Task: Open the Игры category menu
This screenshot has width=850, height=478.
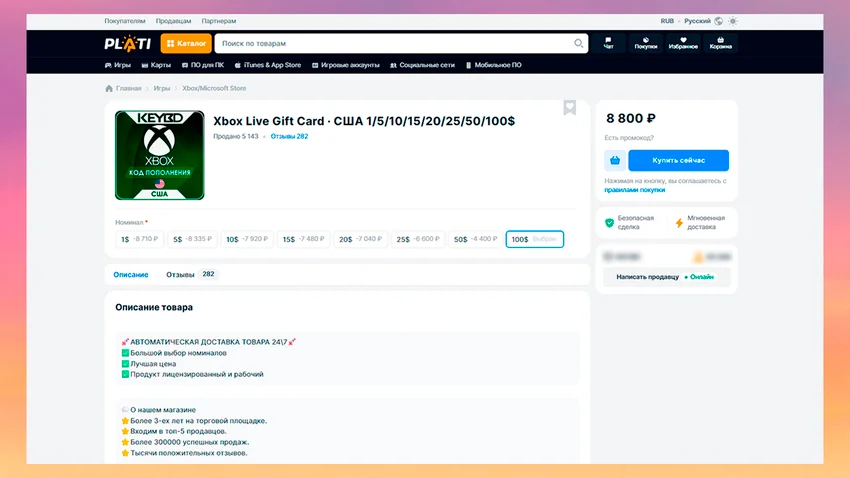Action: 118,65
